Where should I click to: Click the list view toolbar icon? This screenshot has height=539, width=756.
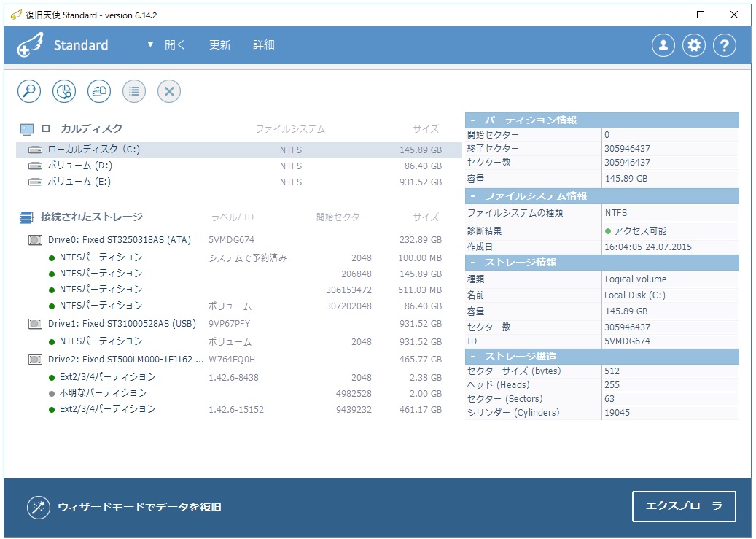click(134, 91)
